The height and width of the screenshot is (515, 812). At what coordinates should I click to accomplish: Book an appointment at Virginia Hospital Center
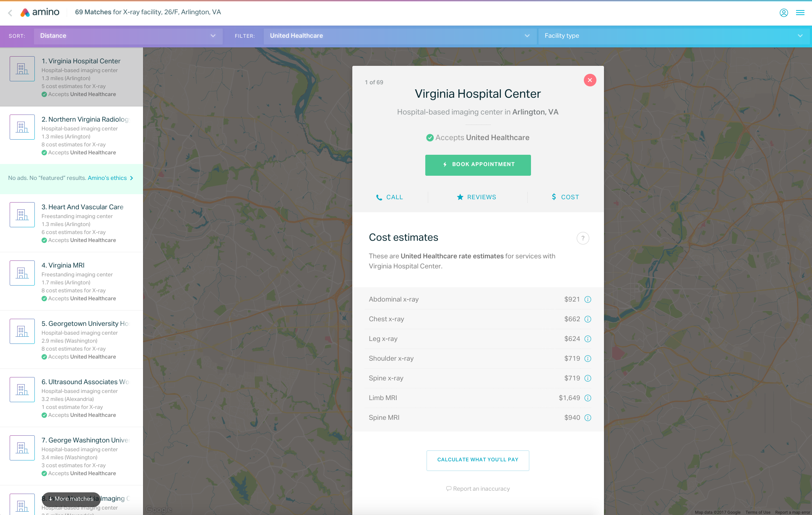[478, 165]
